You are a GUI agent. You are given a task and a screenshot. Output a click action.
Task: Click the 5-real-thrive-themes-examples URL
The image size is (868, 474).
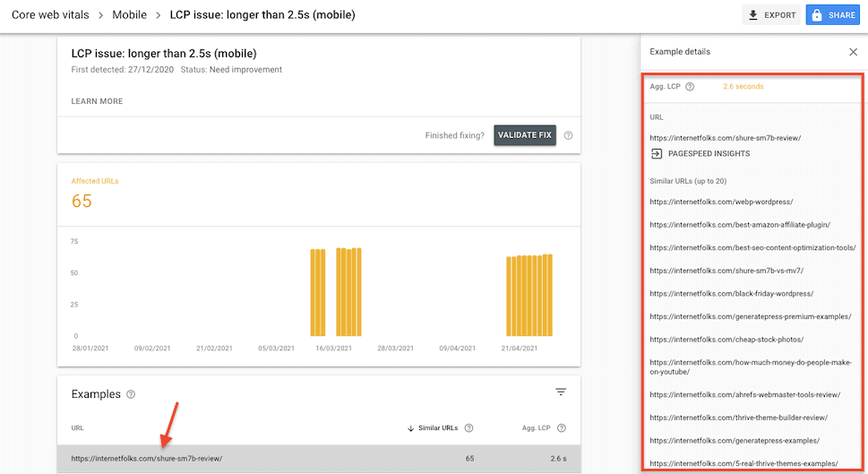click(744, 463)
